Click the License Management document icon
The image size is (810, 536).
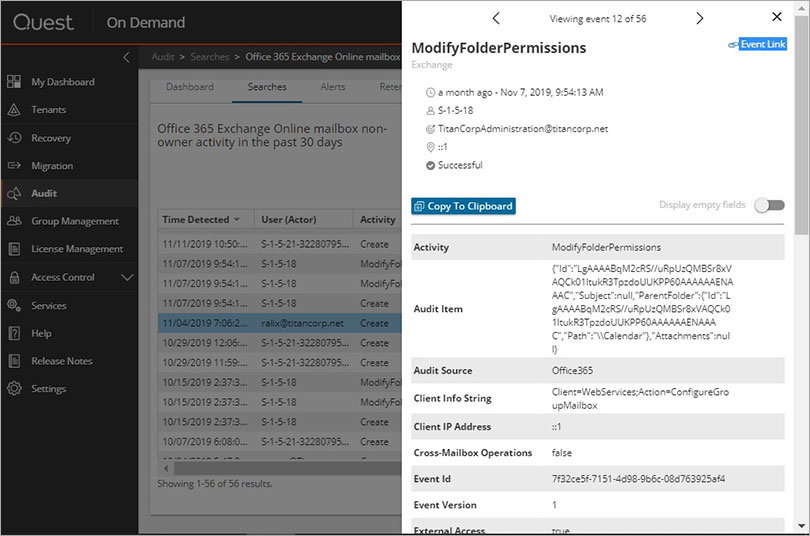click(14, 249)
